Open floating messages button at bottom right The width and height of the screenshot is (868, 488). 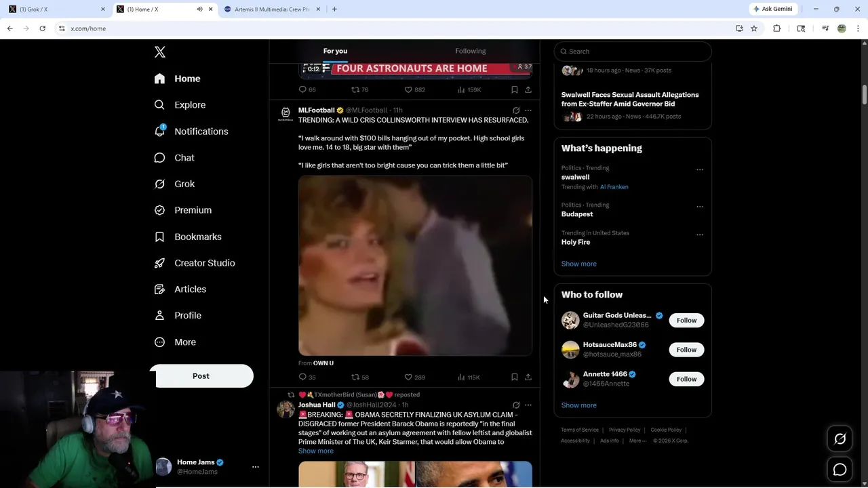pos(840,470)
